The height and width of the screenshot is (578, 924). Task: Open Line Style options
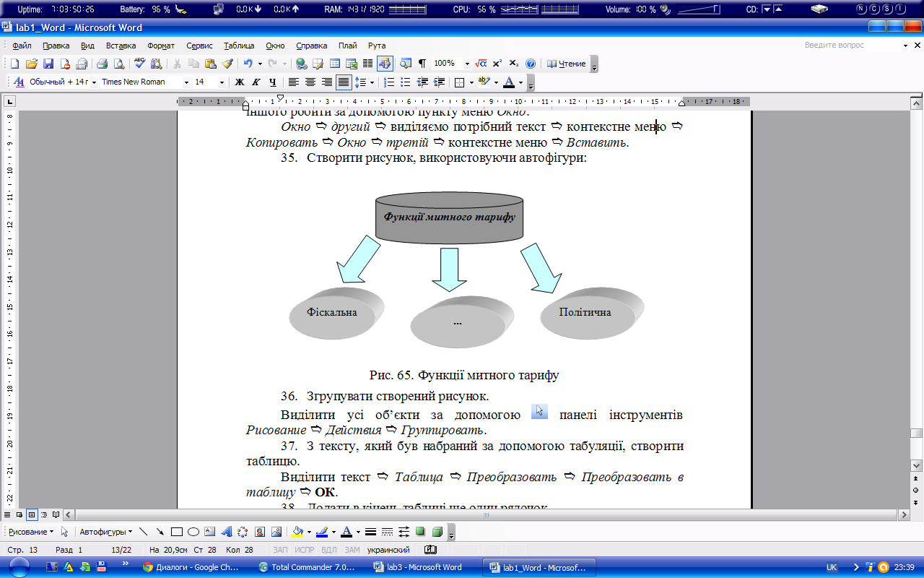tap(370, 532)
